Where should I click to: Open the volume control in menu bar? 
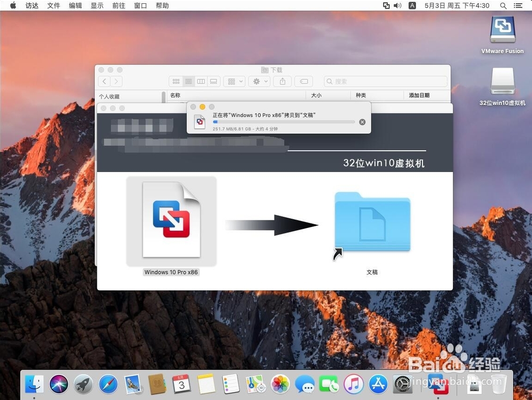coord(397,5)
